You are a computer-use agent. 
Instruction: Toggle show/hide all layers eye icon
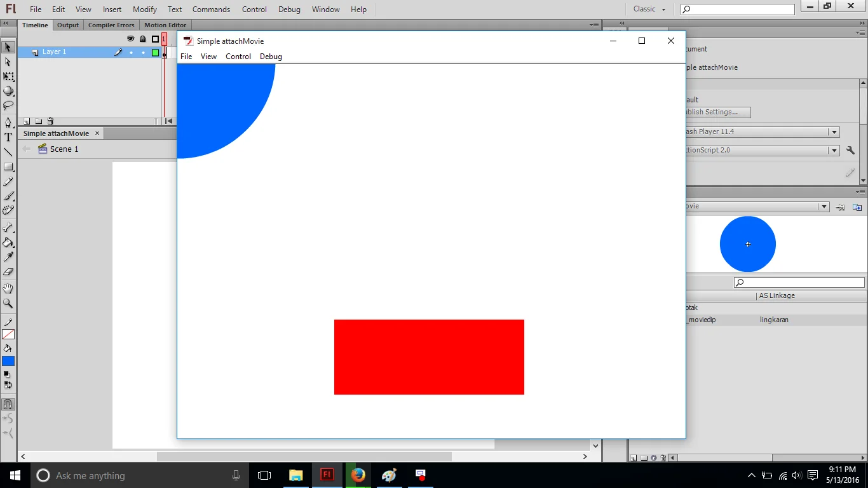tap(130, 39)
